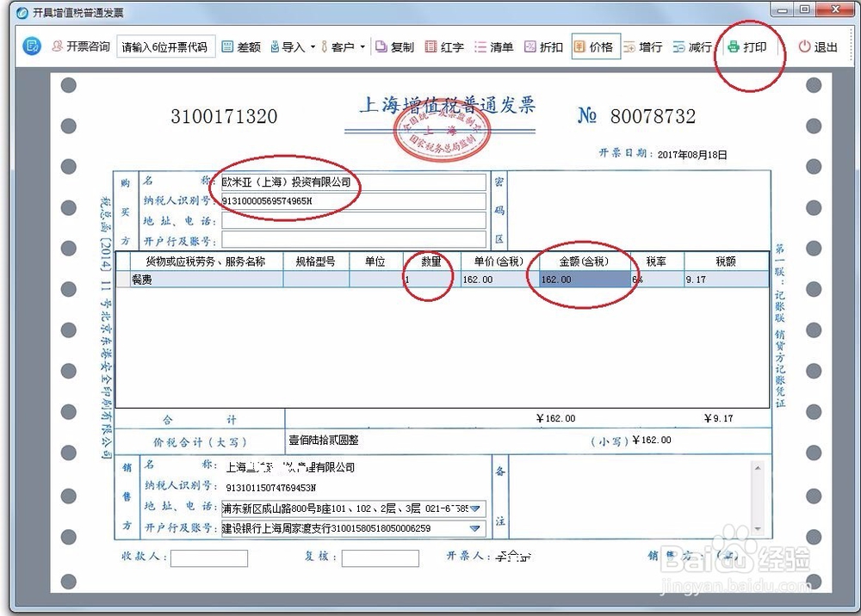Open the 清单 list button

[x=493, y=47]
